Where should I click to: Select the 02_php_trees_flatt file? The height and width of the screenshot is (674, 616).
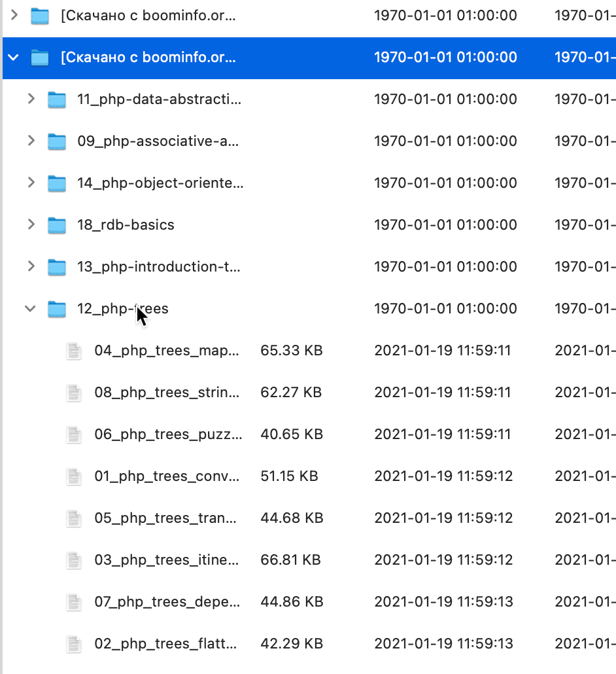[165, 644]
